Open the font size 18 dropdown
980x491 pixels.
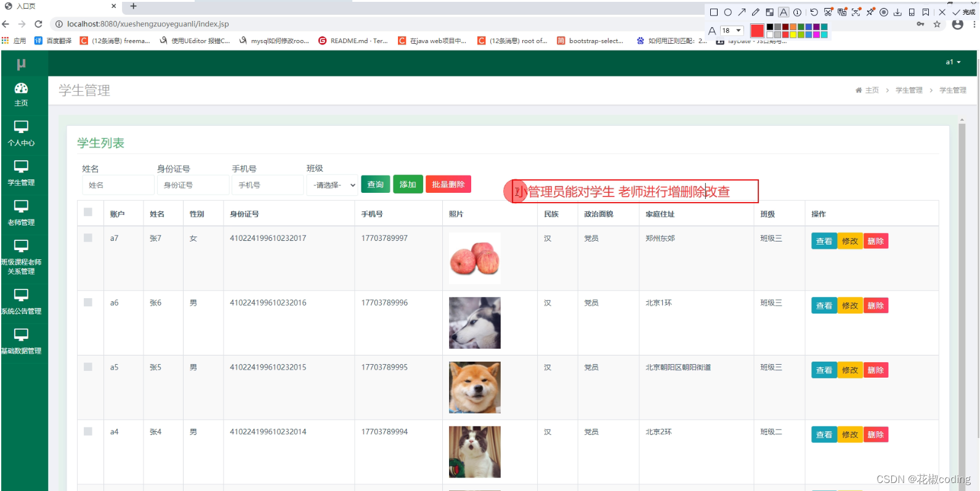pos(732,30)
